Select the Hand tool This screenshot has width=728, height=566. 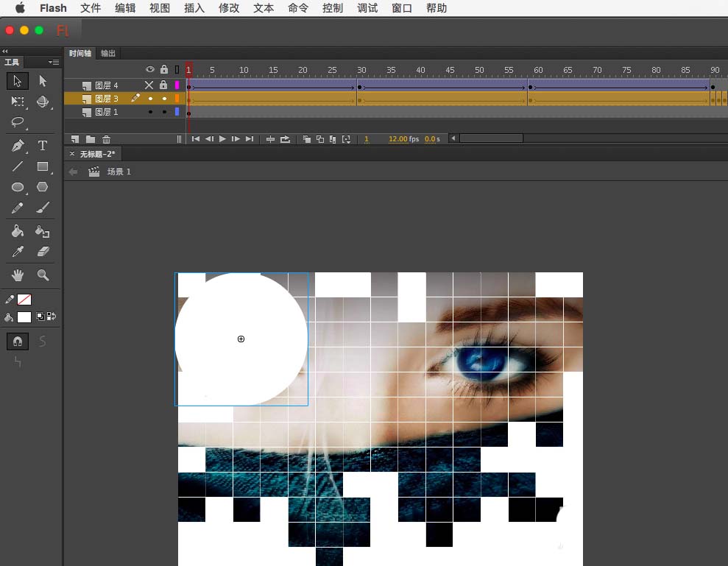(18, 275)
